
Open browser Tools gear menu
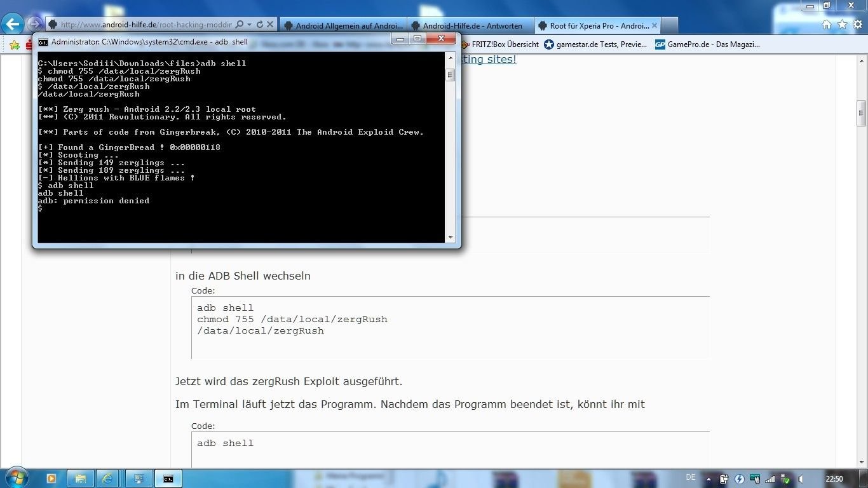(x=857, y=25)
